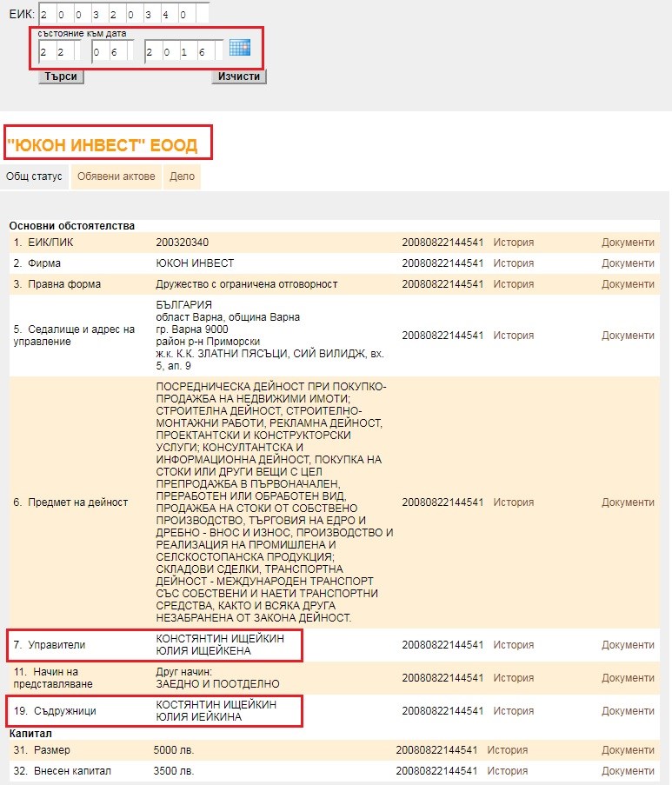Open История for Внесен капитал row

point(507,771)
